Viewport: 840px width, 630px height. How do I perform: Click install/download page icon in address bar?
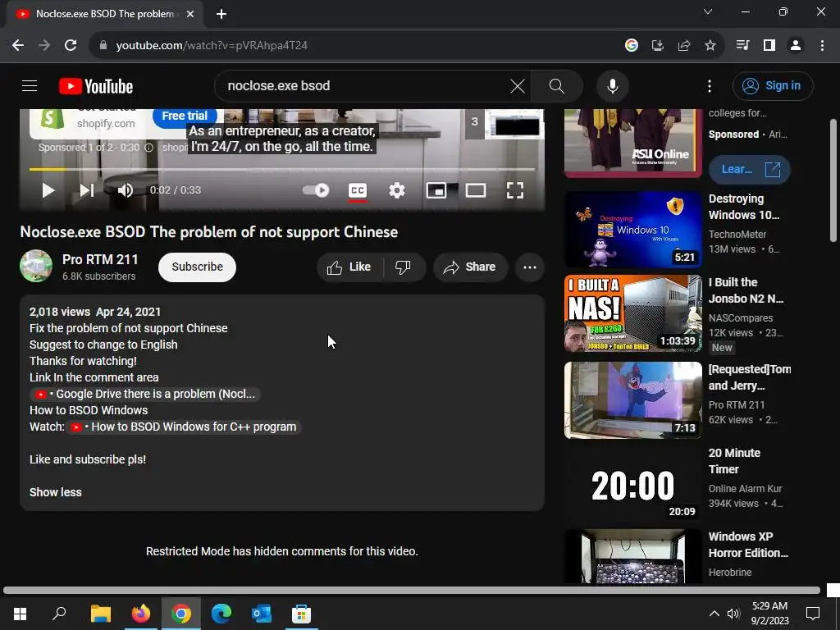[658, 45]
